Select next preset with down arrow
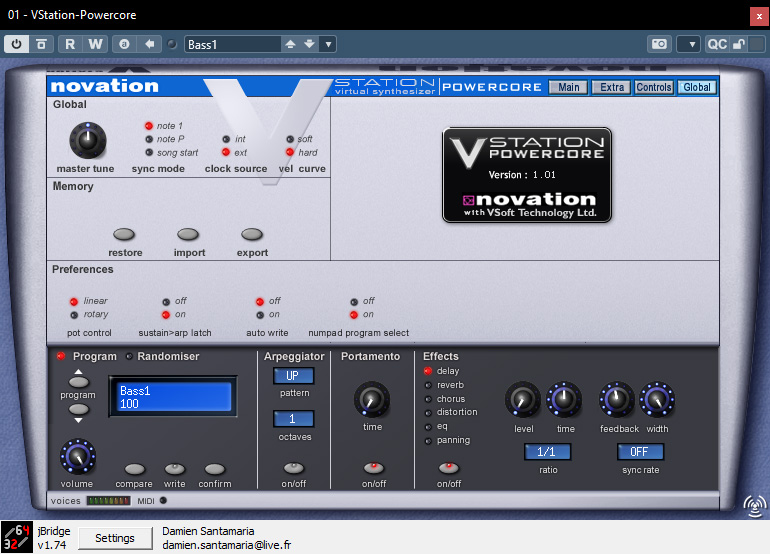Screen dimensions: 770x554 click(x=309, y=44)
